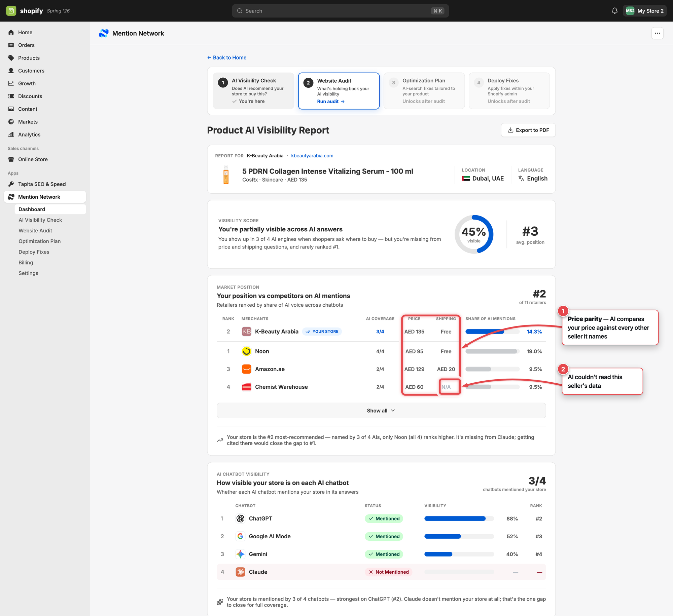Click the K-Beauty Arabia KB avatar
This screenshot has width=673, height=616.
(x=246, y=332)
